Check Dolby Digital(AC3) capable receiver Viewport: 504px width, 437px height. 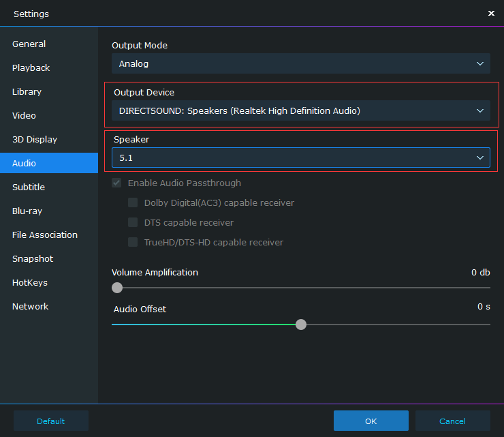(x=133, y=202)
